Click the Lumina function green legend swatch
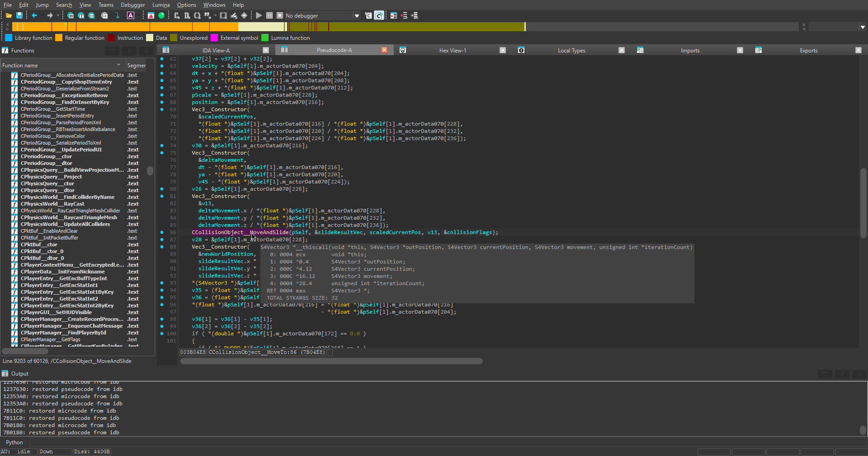The height and width of the screenshot is (456, 868). 265,38
